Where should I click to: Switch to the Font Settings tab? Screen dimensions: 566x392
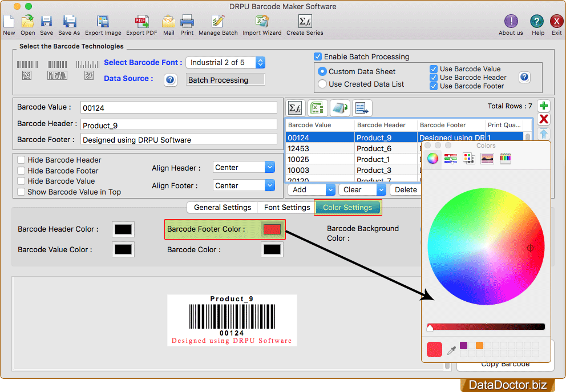point(287,208)
